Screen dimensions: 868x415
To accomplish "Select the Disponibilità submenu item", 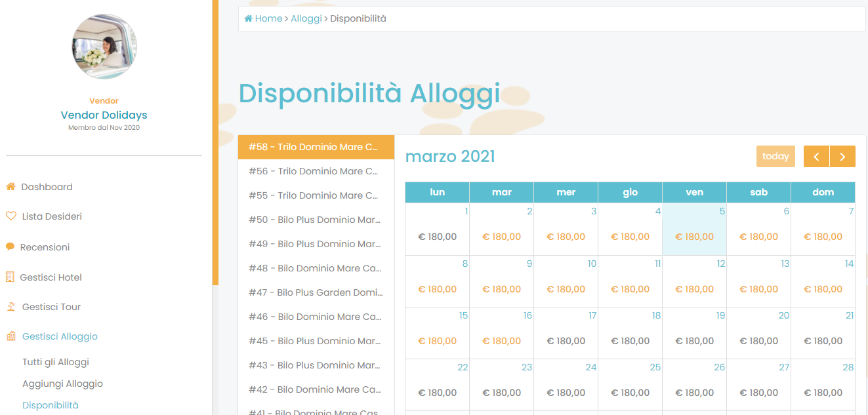I will tap(51, 405).
